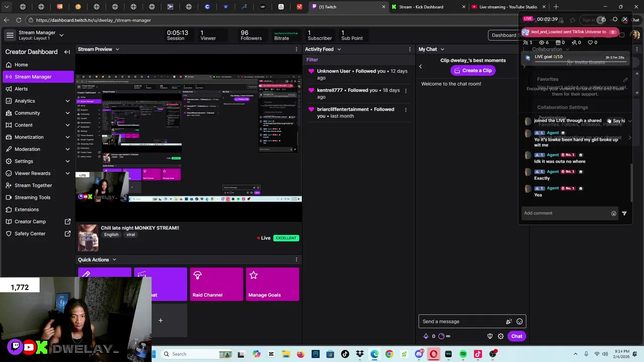Click the Activity Feed Filter link
644x362 pixels.
312,60
